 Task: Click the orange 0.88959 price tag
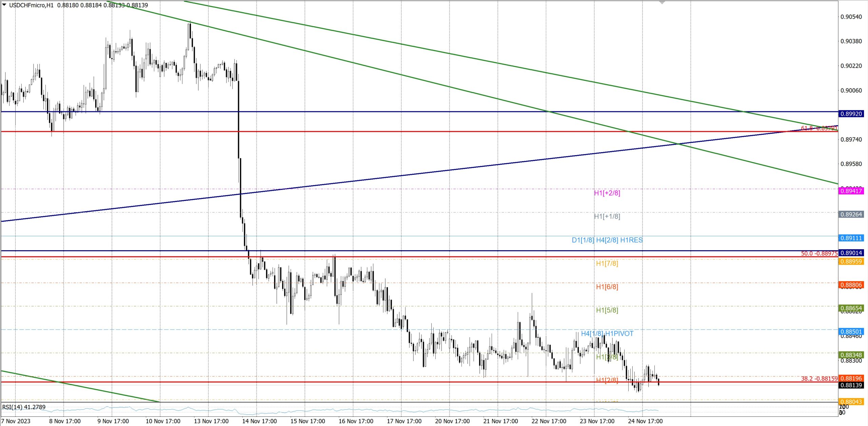(851, 261)
